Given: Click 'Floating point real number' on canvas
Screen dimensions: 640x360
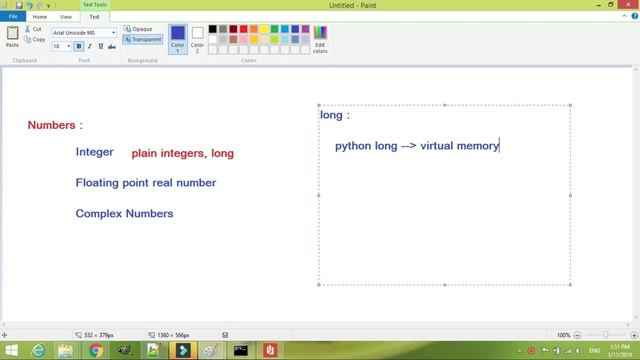Looking at the screenshot, I should click(x=146, y=183).
